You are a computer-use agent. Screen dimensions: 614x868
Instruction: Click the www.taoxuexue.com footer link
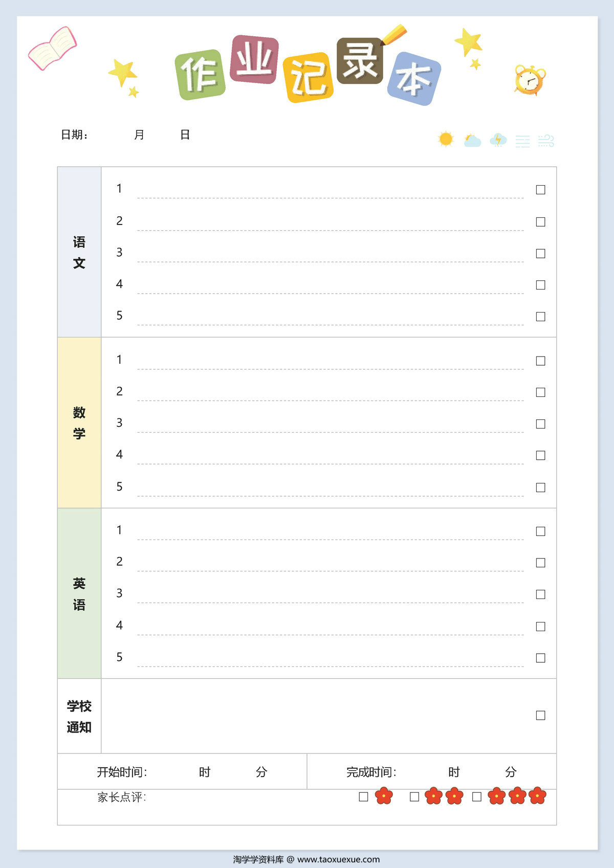pyautogui.click(x=338, y=859)
